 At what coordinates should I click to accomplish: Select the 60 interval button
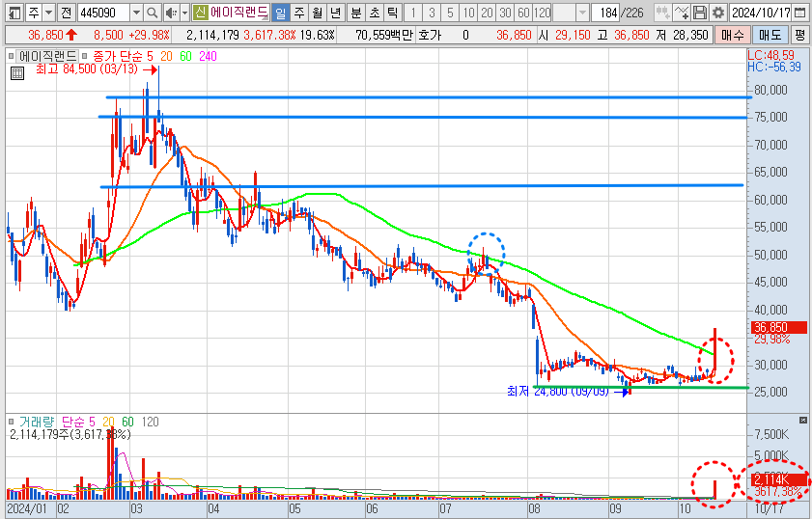[524, 13]
